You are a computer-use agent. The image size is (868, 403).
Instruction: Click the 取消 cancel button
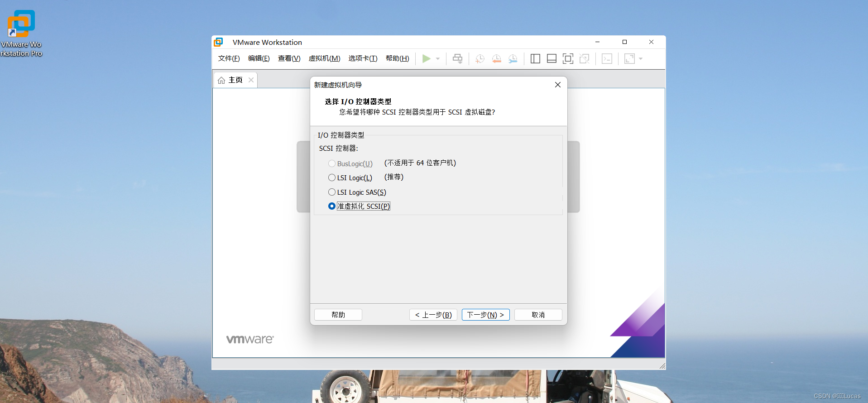[538, 315]
